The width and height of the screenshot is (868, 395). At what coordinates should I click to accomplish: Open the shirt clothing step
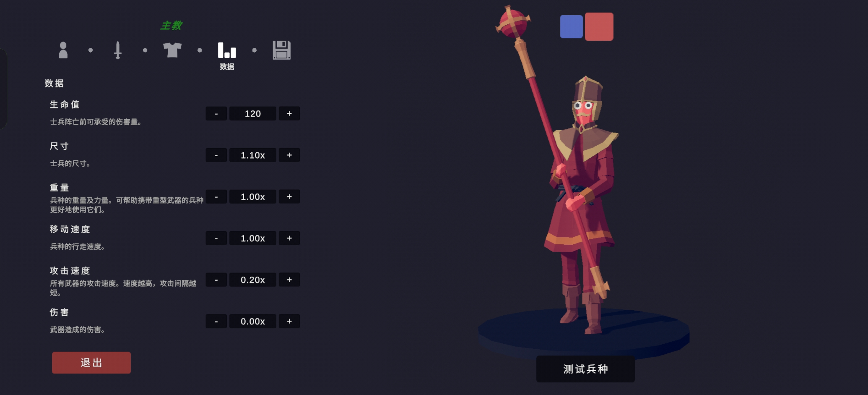[x=172, y=50]
